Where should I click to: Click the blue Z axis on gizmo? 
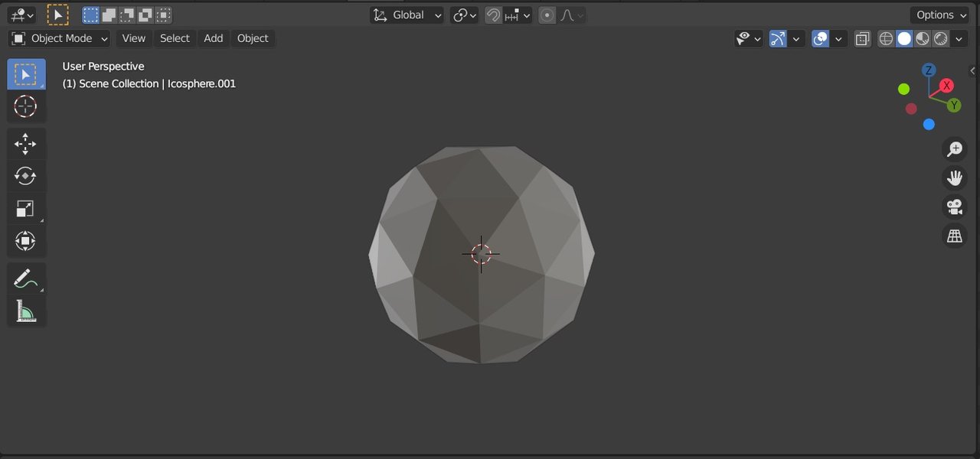929,70
